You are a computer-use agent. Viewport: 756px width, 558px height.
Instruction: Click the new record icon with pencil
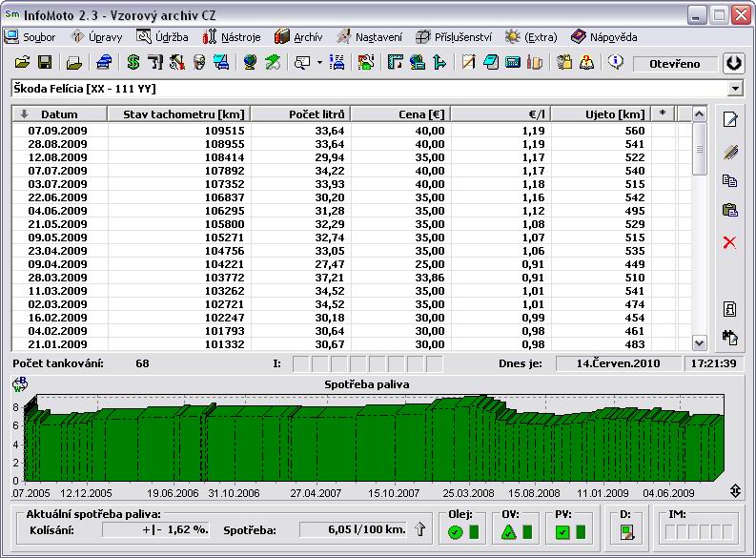tap(729, 119)
